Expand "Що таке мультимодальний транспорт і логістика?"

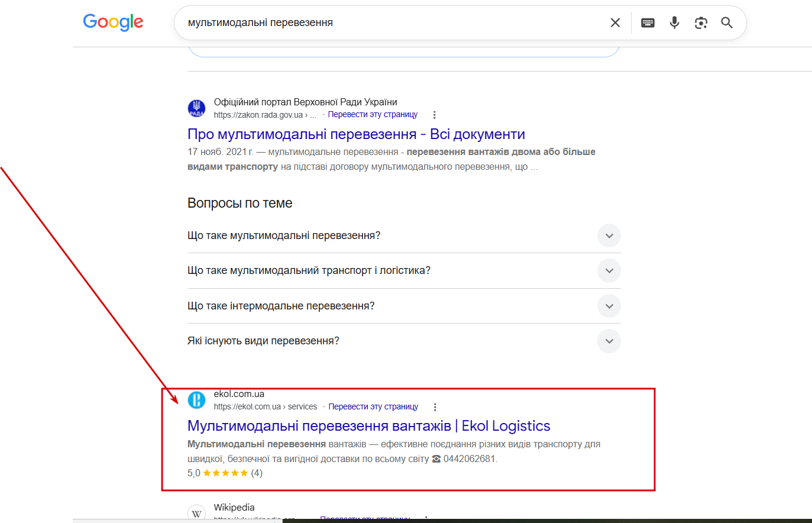tap(404, 270)
